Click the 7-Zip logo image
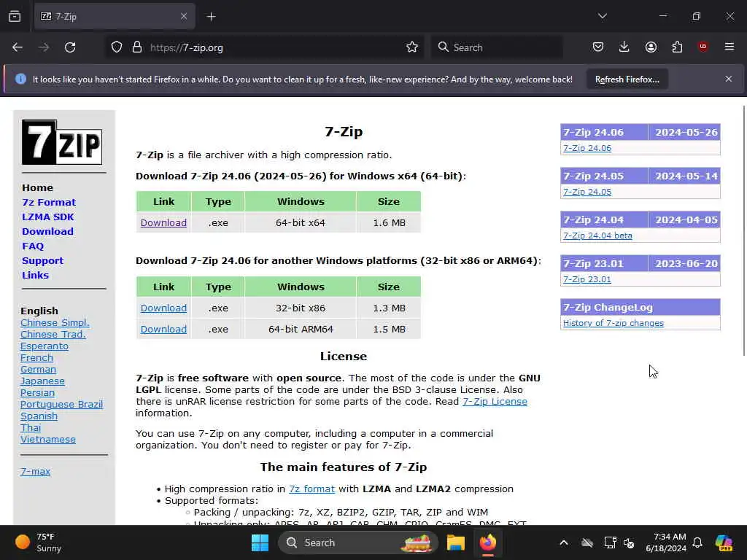747x560 pixels. coord(62,142)
